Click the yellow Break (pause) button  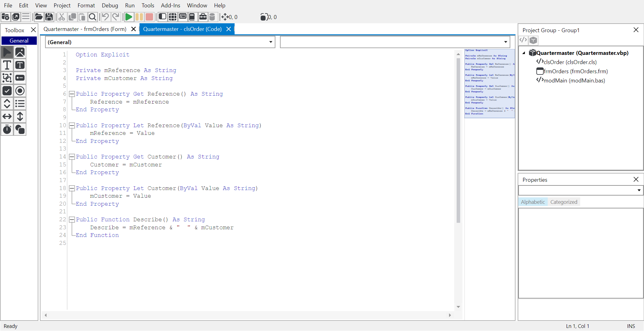pos(139,17)
